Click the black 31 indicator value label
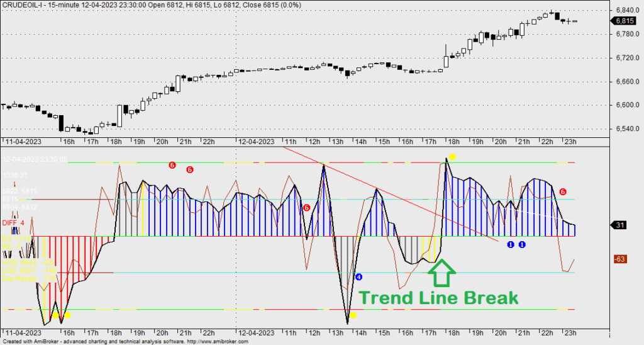644x345 pixels. (x=619, y=225)
